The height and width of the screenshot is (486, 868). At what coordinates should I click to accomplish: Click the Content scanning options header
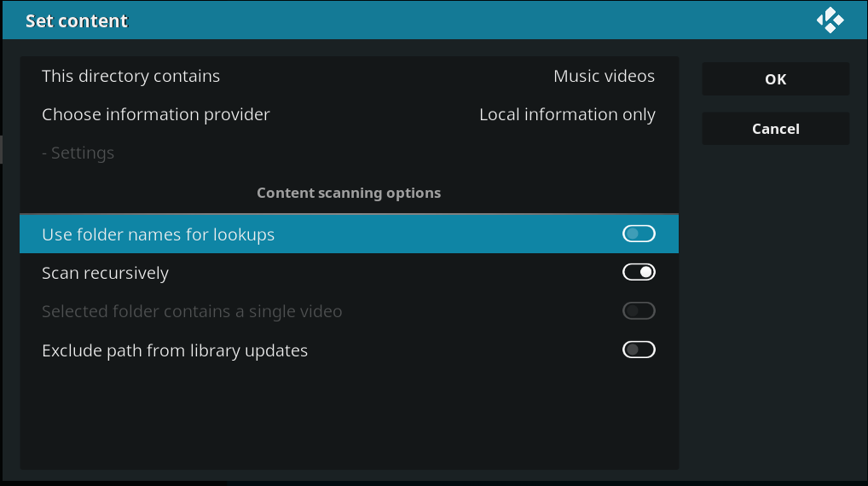coord(349,193)
